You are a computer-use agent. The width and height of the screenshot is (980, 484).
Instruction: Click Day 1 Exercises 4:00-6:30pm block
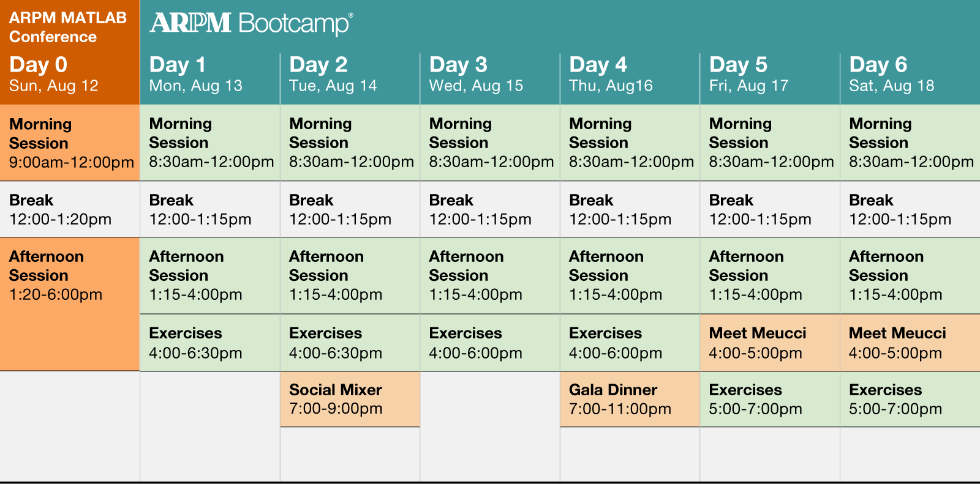pos(210,343)
